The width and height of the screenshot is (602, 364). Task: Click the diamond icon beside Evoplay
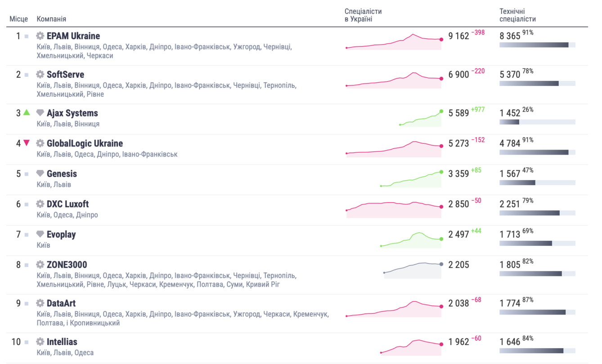tap(40, 234)
